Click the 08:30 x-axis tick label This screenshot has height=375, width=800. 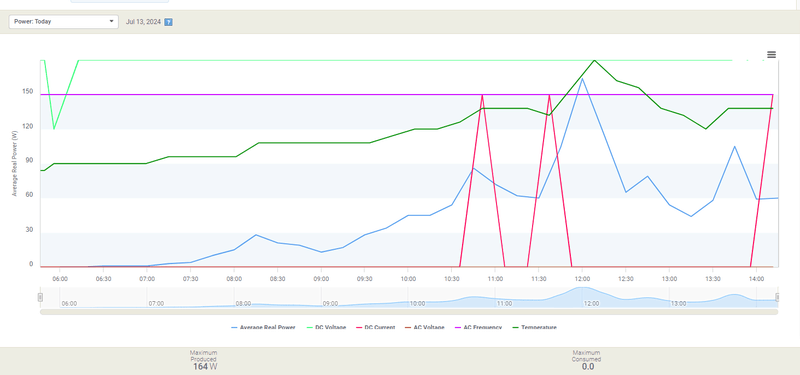click(x=278, y=279)
